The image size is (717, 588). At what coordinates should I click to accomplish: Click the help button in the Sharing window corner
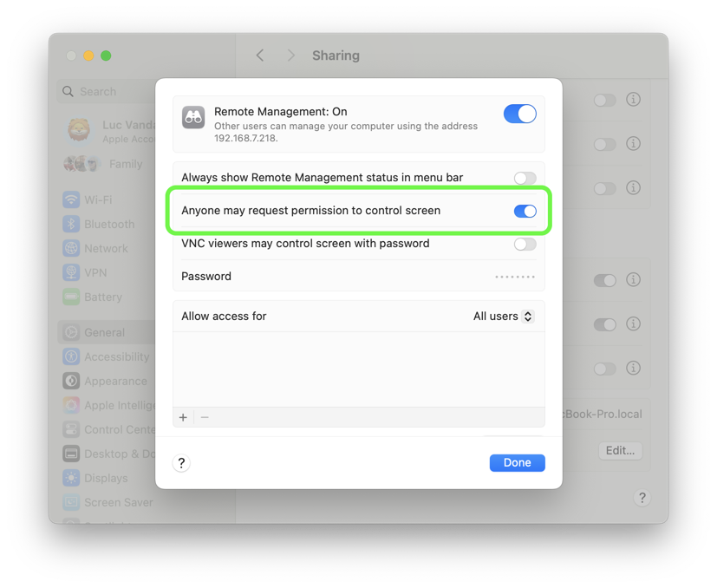point(642,498)
